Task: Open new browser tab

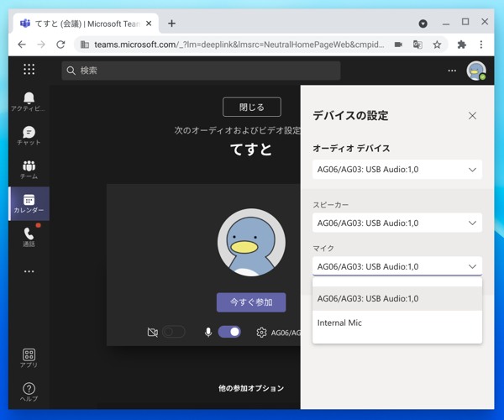Action: point(171,24)
